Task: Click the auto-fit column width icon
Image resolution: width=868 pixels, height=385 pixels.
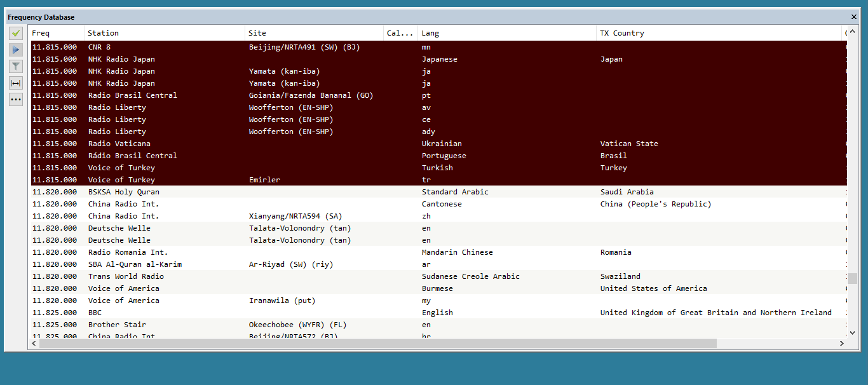Action: [x=16, y=83]
